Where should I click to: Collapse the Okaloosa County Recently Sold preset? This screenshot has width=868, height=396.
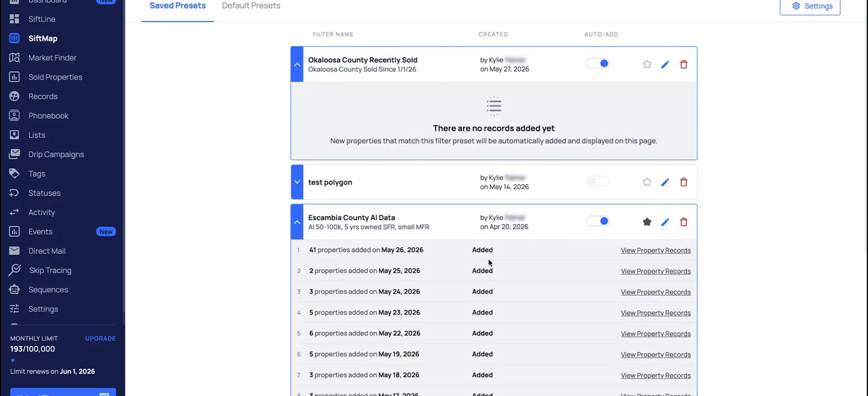297,64
